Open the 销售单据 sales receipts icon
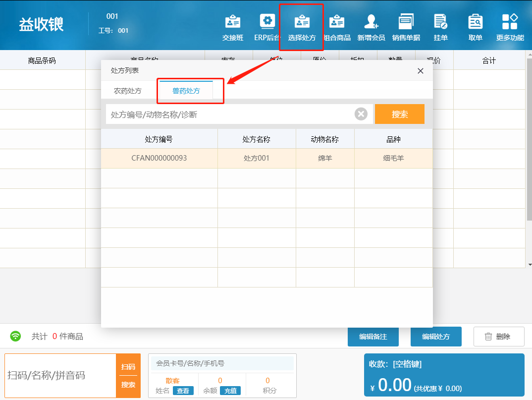The height and width of the screenshot is (400, 532). [x=406, y=28]
